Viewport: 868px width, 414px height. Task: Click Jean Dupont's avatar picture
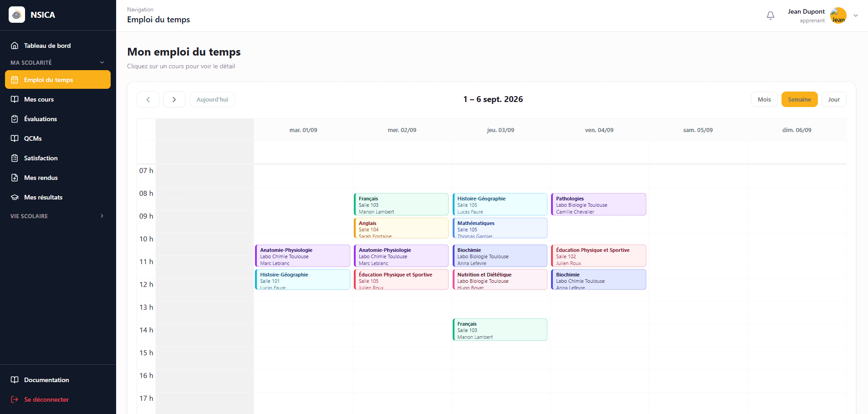838,15
